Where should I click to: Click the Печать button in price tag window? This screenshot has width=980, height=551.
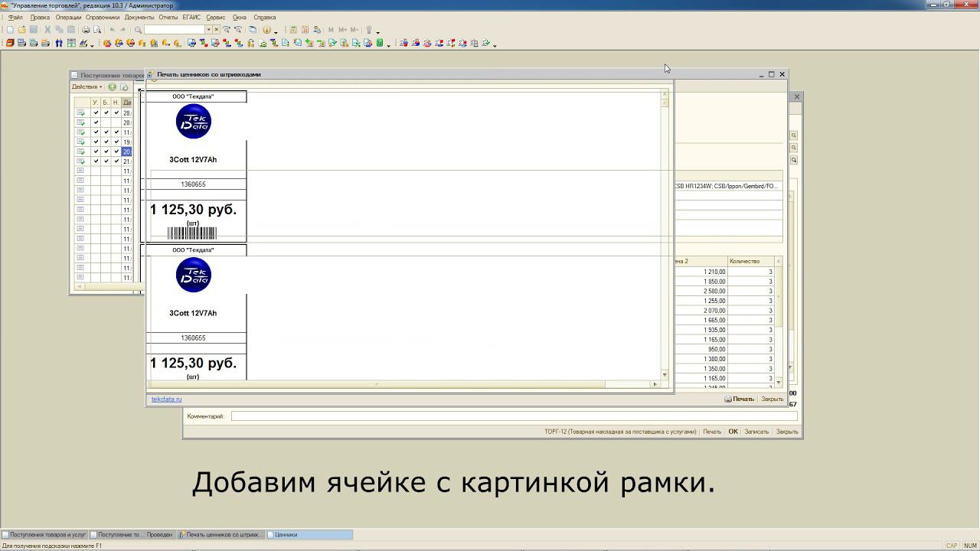(x=740, y=399)
